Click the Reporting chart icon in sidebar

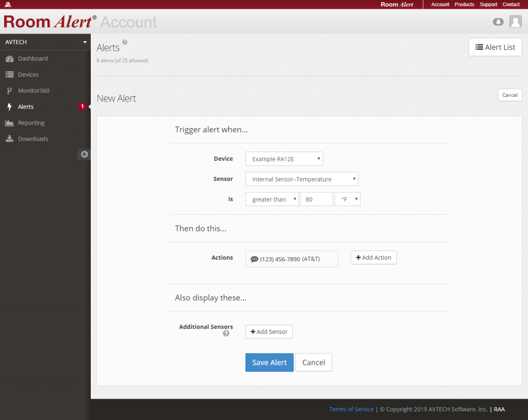[x=9, y=123]
